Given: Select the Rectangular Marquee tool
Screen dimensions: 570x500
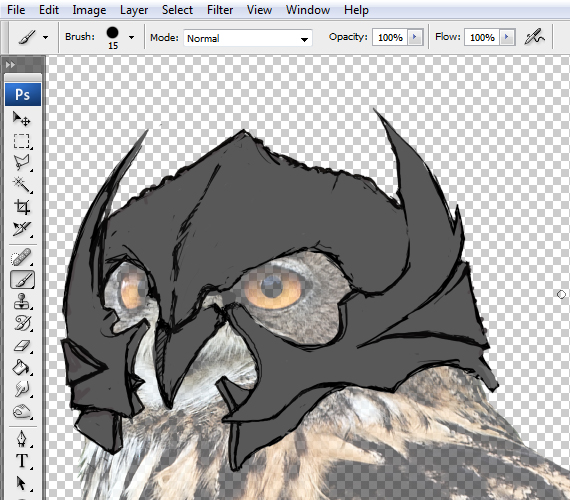Looking at the screenshot, I should click(x=22, y=141).
